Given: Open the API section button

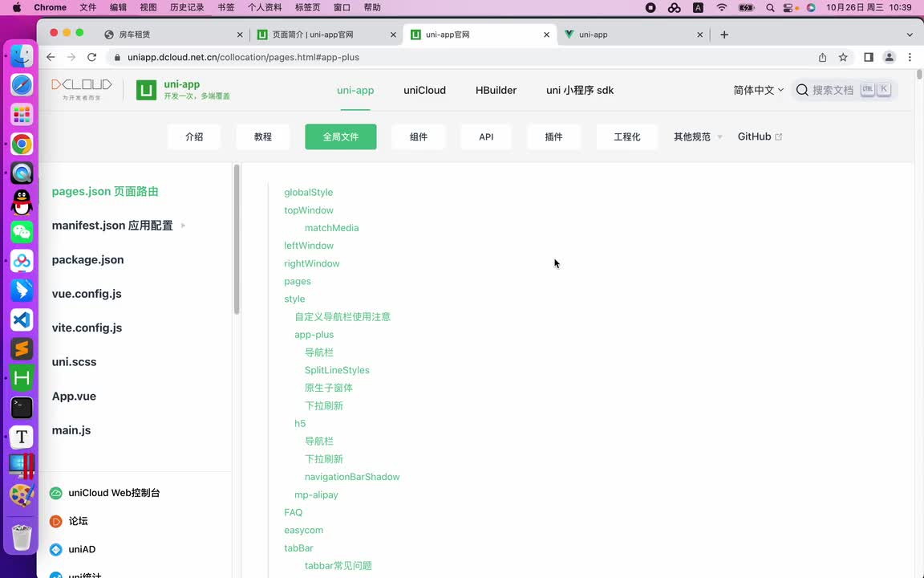Looking at the screenshot, I should 486,136.
